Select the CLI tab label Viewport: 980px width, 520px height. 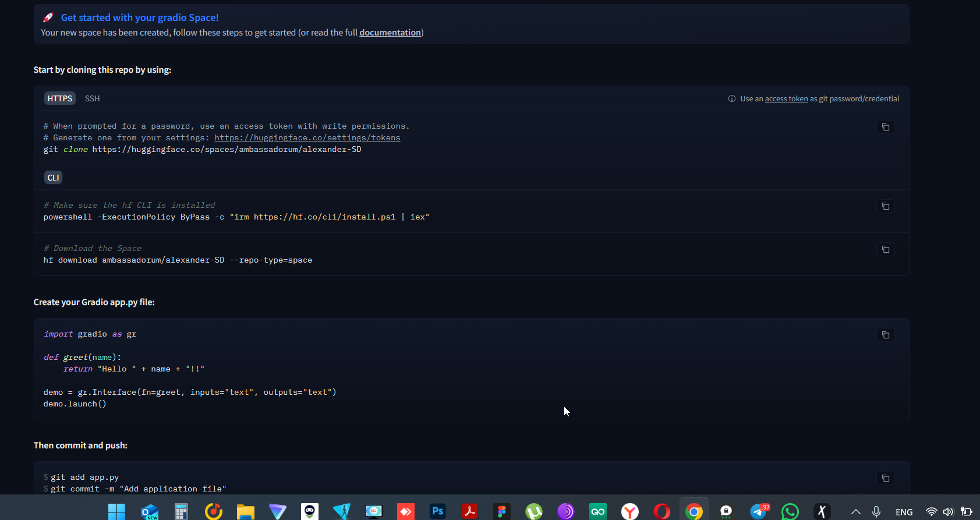[54, 178]
